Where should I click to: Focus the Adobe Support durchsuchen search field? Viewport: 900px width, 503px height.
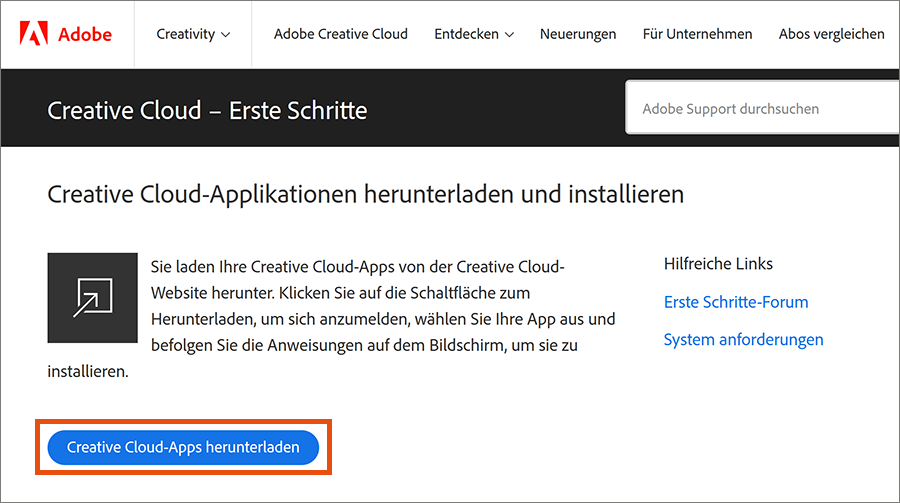760,108
